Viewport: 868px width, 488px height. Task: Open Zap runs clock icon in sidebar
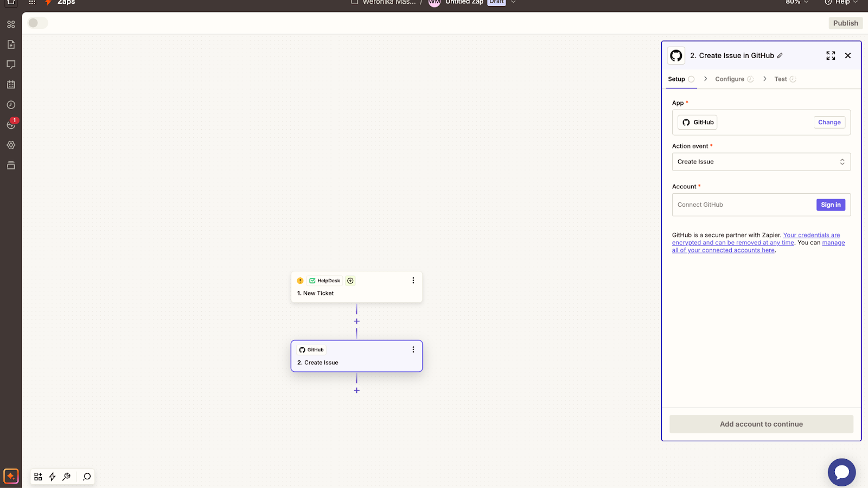point(11,105)
